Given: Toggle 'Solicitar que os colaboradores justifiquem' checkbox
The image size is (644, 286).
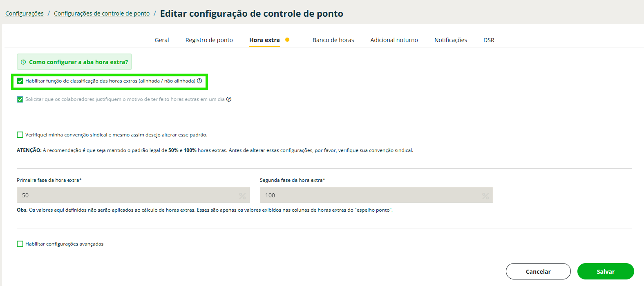Looking at the screenshot, I should [20, 99].
